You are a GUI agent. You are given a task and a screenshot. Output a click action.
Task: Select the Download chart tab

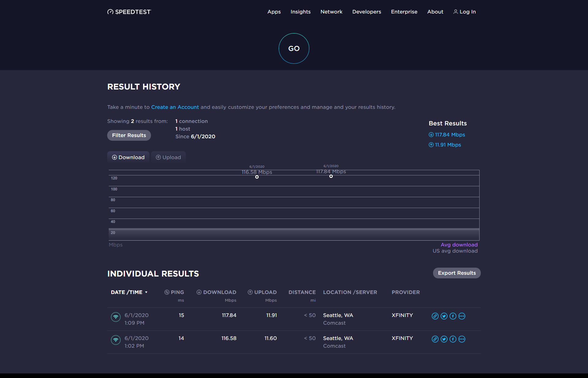128,157
